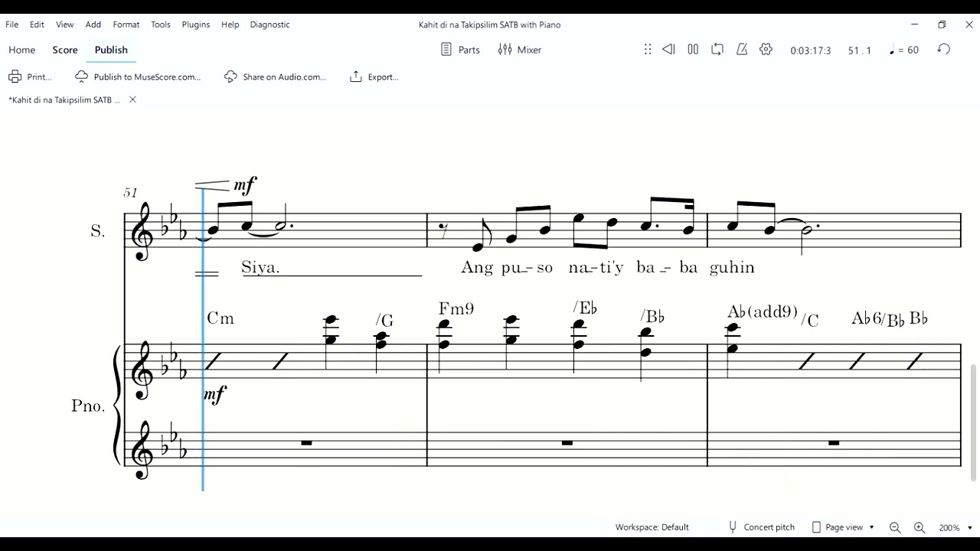Open the View menu

[x=64, y=24]
